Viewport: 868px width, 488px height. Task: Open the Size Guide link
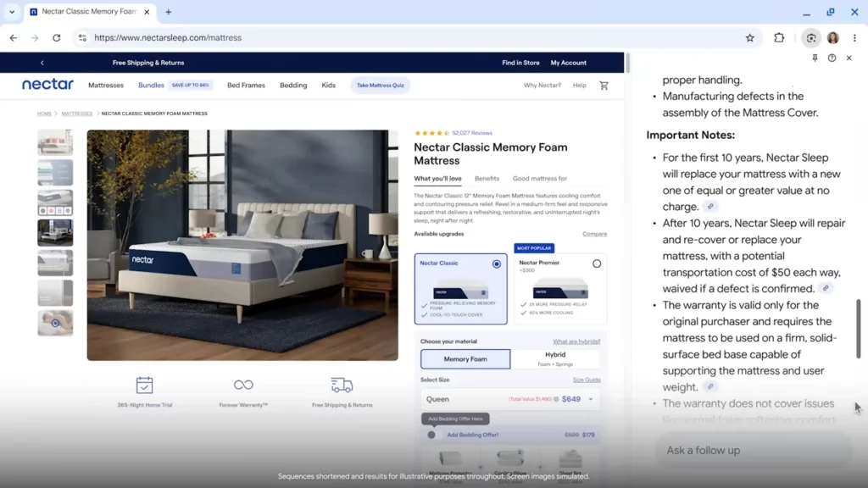point(586,380)
